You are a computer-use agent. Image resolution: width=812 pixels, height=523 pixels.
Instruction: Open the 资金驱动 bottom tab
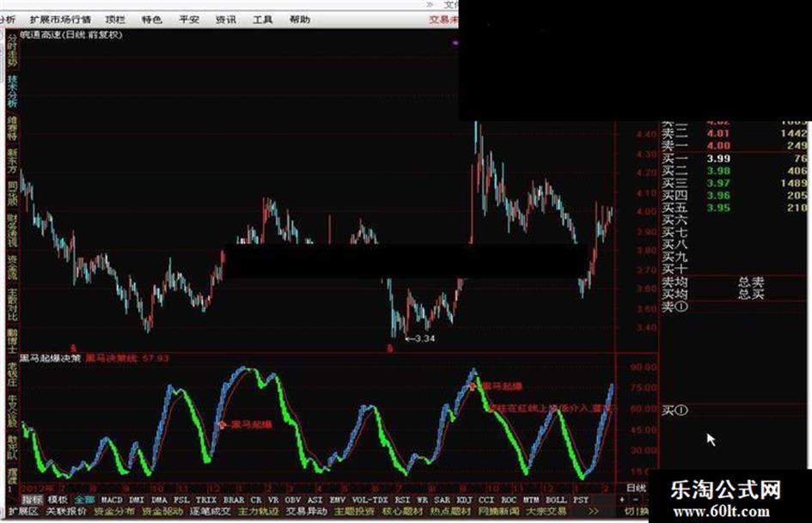[162, 512]
